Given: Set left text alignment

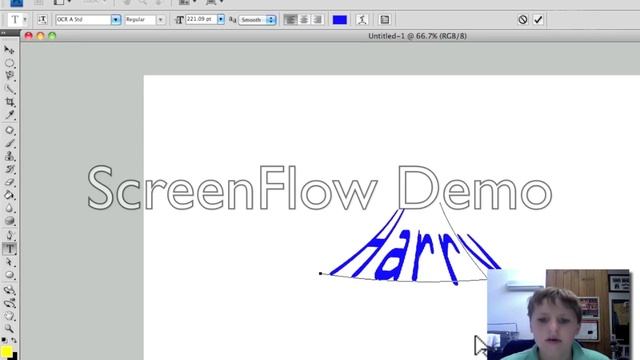Looking at the screenshot, I should tap(290, 20).
